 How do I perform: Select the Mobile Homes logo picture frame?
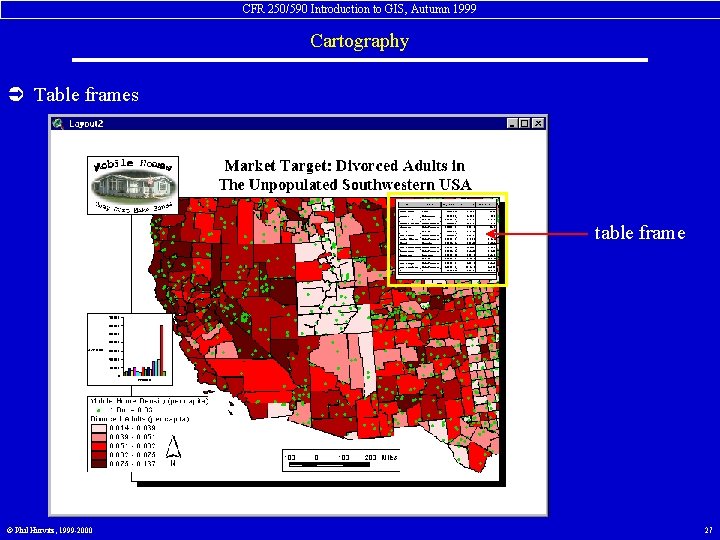(x=133, y=185)
